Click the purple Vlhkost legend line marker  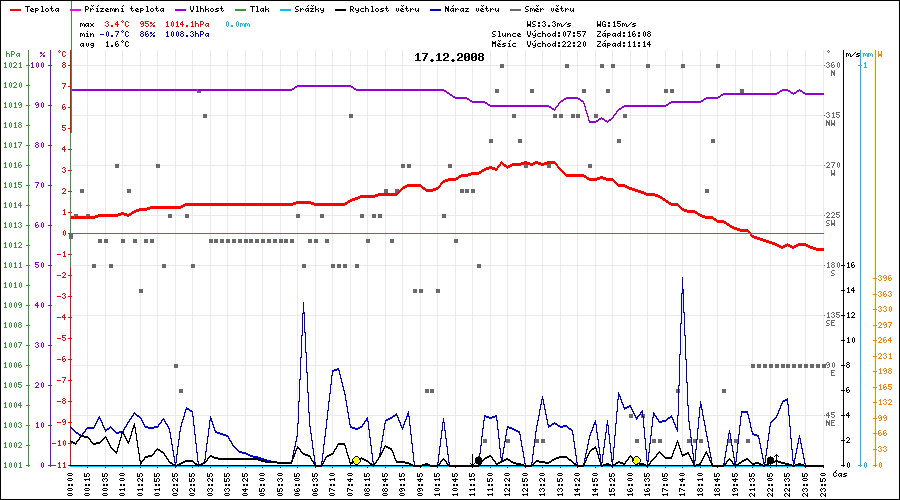coord(181,8)
